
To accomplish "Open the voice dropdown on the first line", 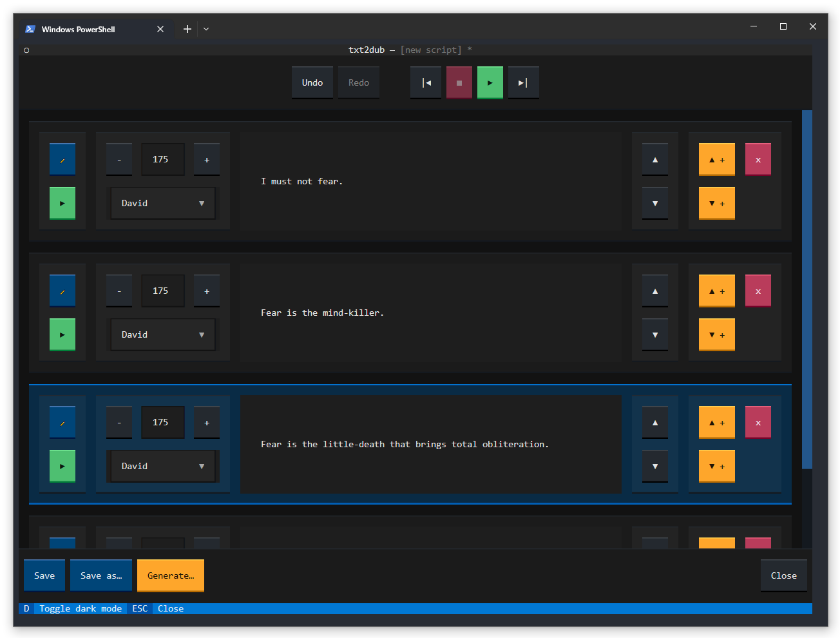I will pyautogui.click(x=163, y=203).
